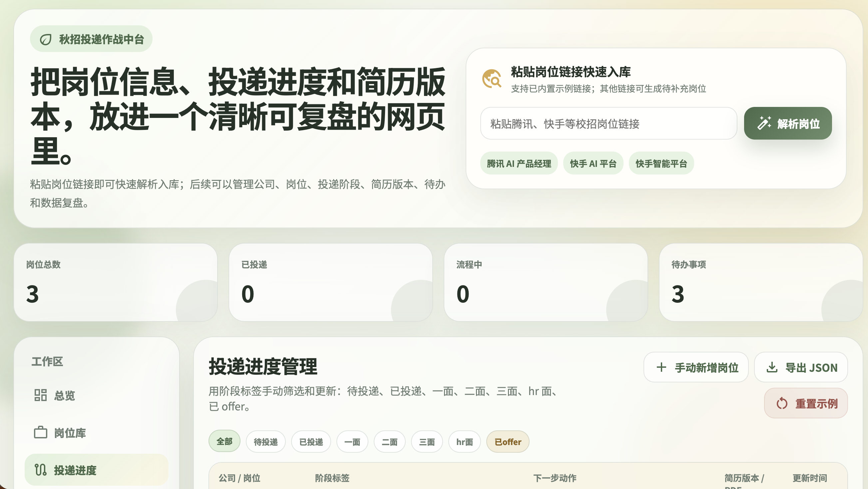
Task: Open 岗位库 in the sidebar
Action: [x=96, y=432]
